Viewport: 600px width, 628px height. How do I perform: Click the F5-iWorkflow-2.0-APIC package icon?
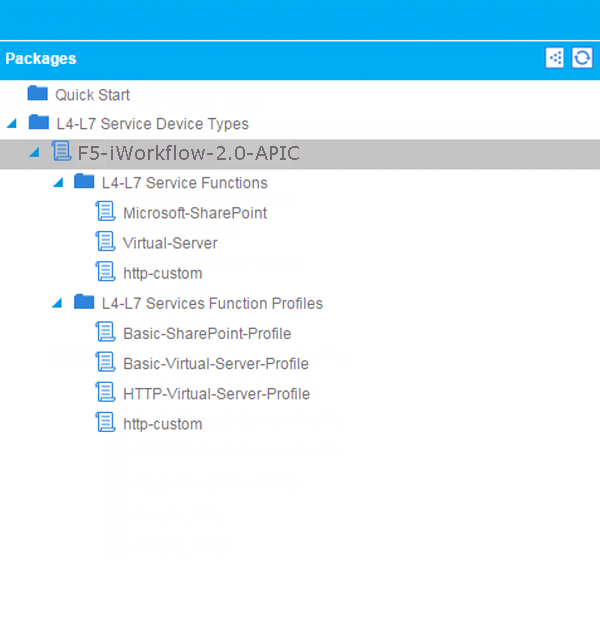(x=61, y=152)
